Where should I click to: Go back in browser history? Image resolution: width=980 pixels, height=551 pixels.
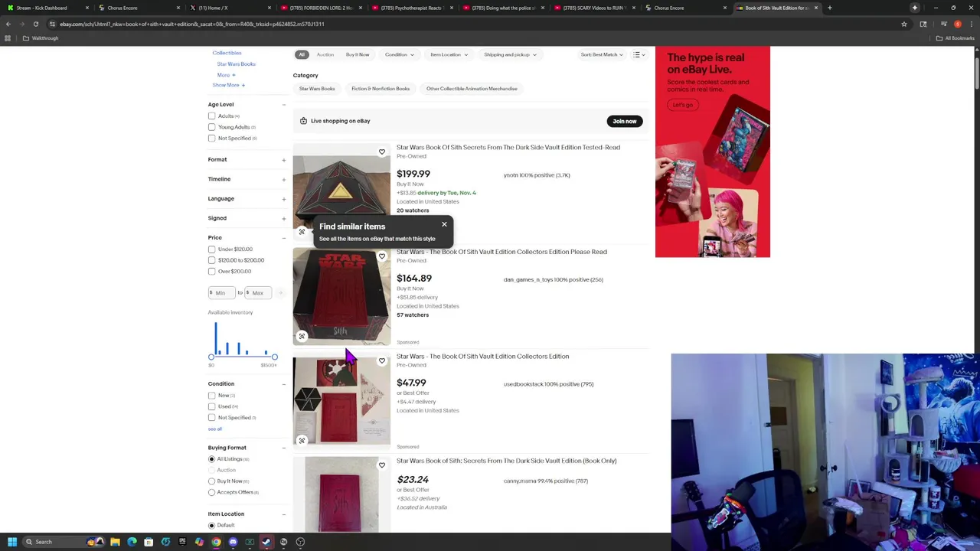[x=8, y=24]
